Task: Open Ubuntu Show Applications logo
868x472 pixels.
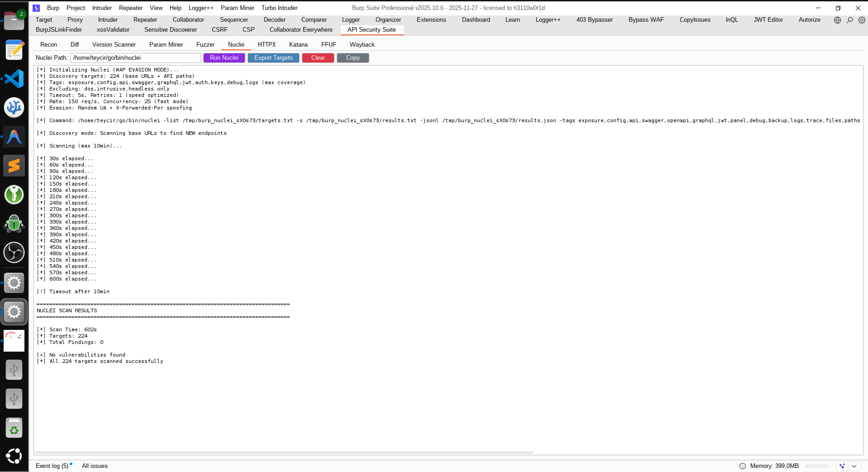Action: tap(14, 456)
